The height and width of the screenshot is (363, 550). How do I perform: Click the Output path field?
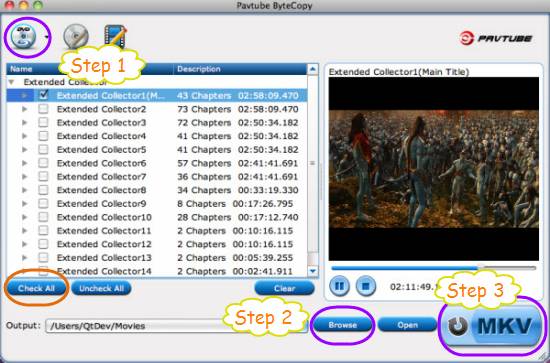pyautogui.click(x=176, y=326)
